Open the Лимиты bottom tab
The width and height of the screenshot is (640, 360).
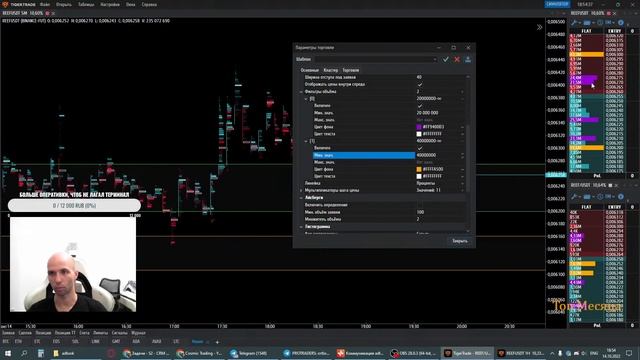click(x=100, y=333)
